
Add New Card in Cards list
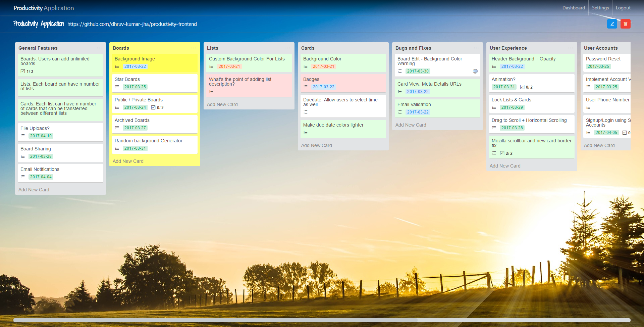(x=317, y=145)
